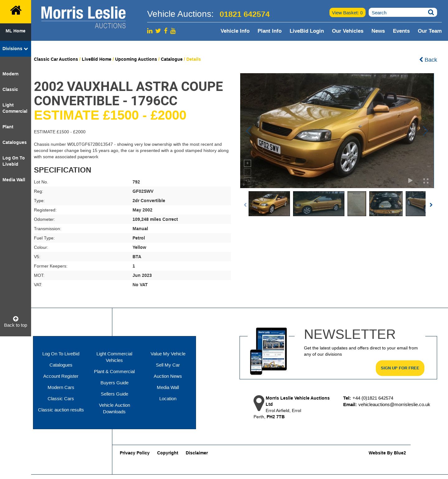Open the fullscreen view of the photo

[x=426, y=181]
